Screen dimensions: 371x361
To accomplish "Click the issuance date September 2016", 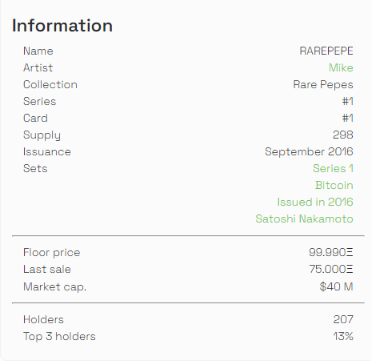I will click(x=309, y=152).
